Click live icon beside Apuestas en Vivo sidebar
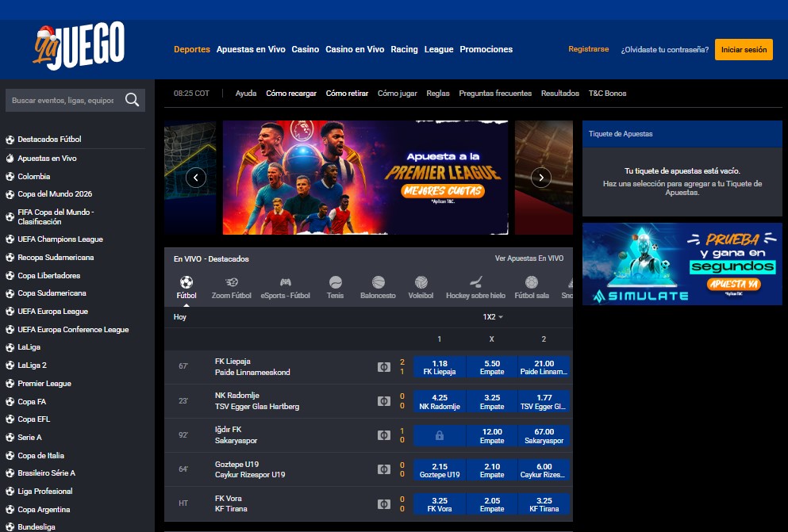Screen dimensions: 788x532 [x=10, y=158]
